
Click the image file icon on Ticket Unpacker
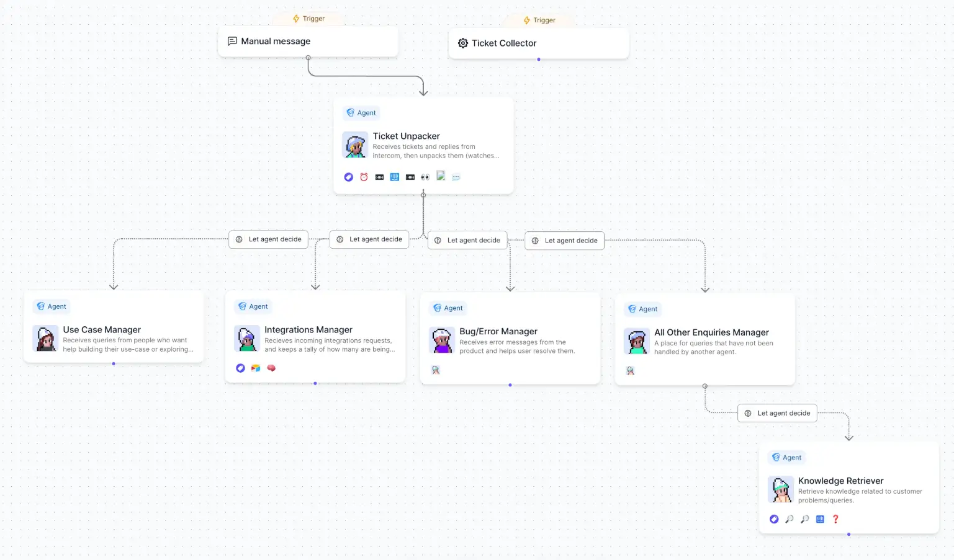(441, 176)
